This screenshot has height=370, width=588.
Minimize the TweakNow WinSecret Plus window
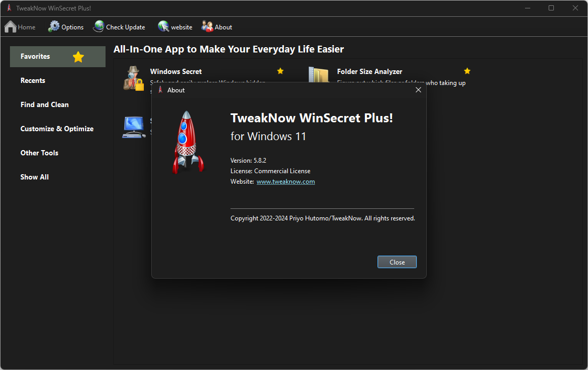(528, 8)
